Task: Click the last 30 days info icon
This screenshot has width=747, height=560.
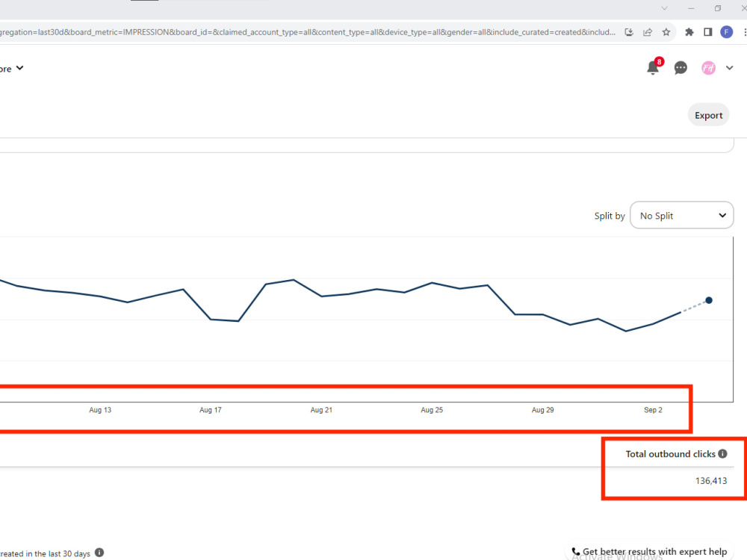Action: pos(99,553)
